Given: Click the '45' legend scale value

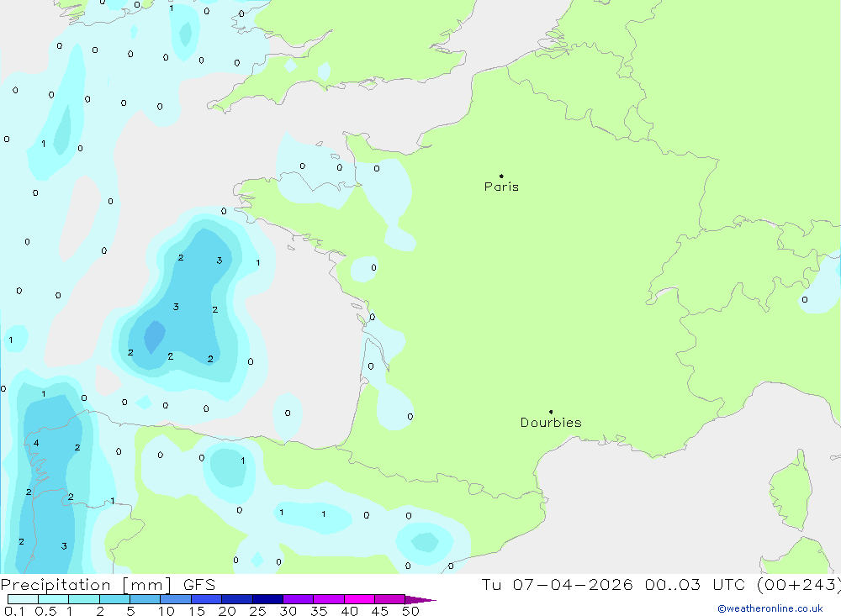Looking at the screenshot, I should (x=380, y=611).
